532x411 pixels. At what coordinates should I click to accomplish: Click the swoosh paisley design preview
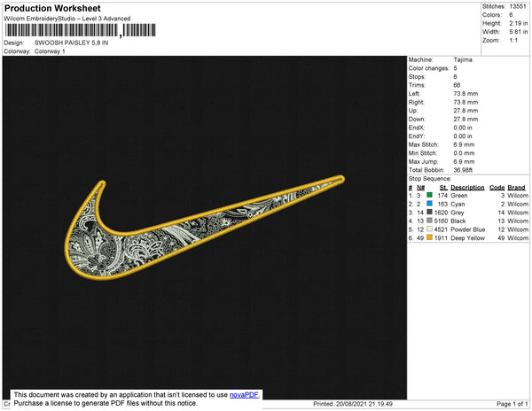point(205,228)
